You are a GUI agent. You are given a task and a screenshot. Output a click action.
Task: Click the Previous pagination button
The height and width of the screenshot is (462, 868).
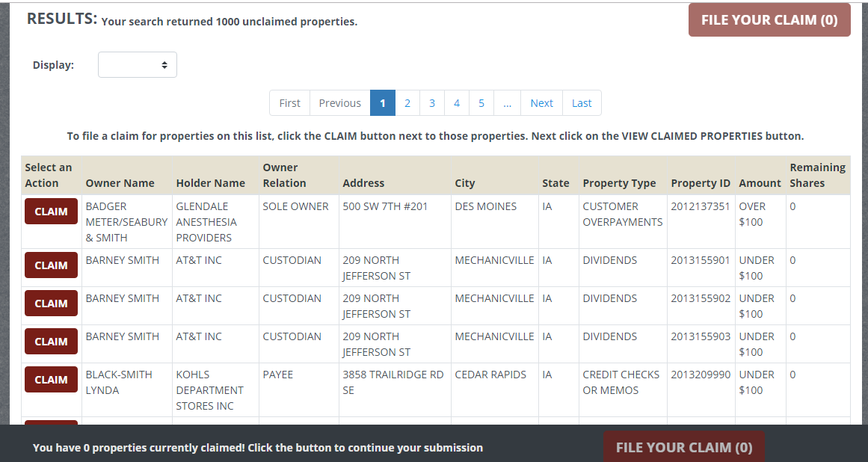(339, 102)
